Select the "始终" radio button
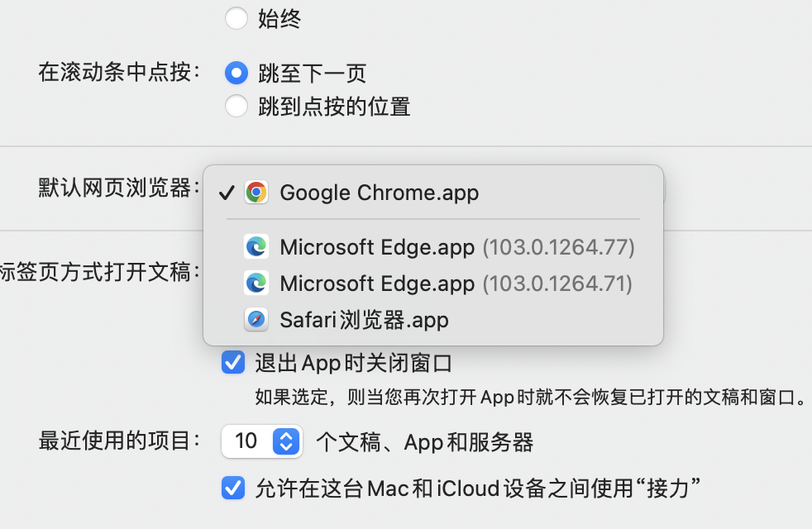Screen dimensions: 812x529 click(x=236, y=18)
